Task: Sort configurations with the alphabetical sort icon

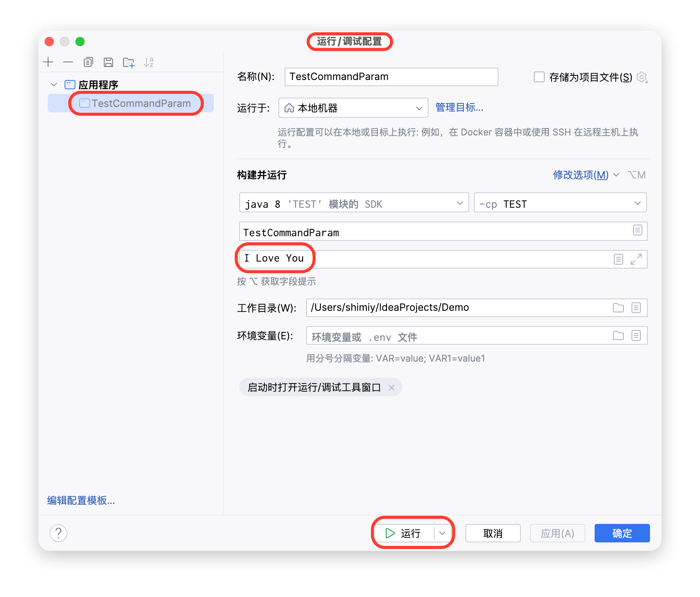Action: [148, 62]
